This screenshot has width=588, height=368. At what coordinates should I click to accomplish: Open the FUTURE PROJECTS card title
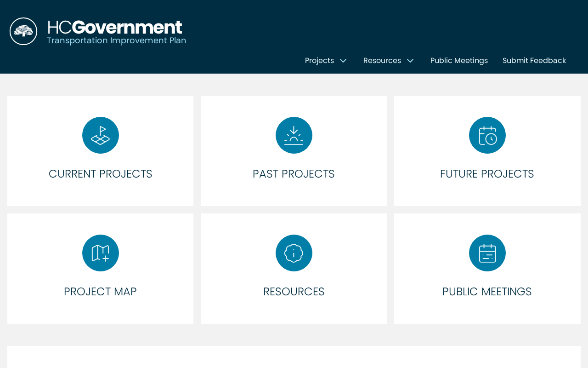click(487, 174)
